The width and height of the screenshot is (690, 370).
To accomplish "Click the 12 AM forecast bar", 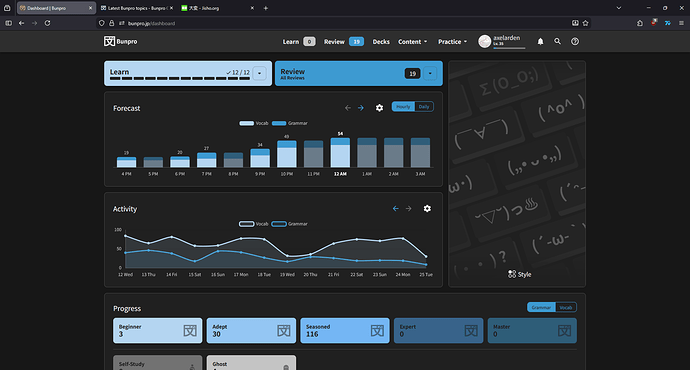I will click(340, 153).
